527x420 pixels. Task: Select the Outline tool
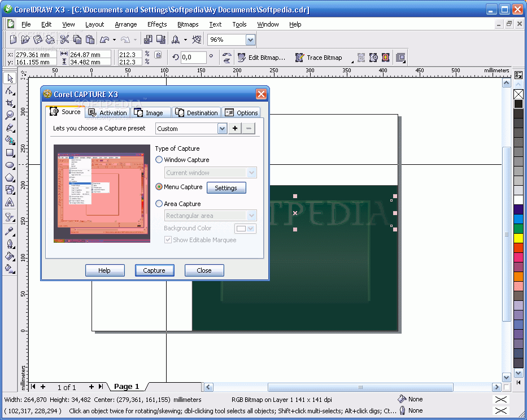pos(10,244)
